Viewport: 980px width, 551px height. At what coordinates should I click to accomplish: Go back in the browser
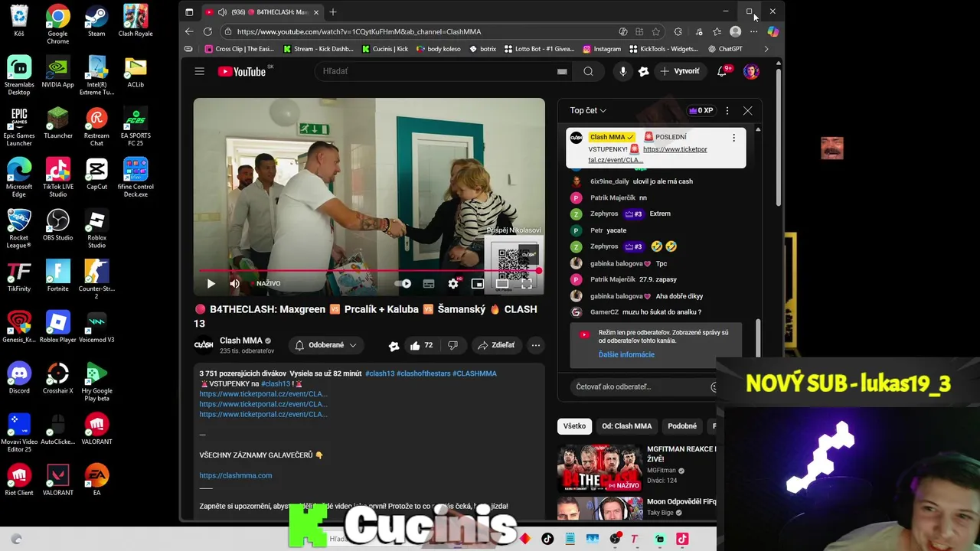[x=189, y=31]
